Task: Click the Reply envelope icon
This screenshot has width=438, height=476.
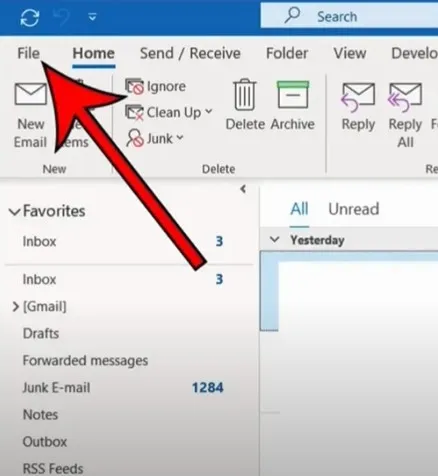Action: [358, 97]
